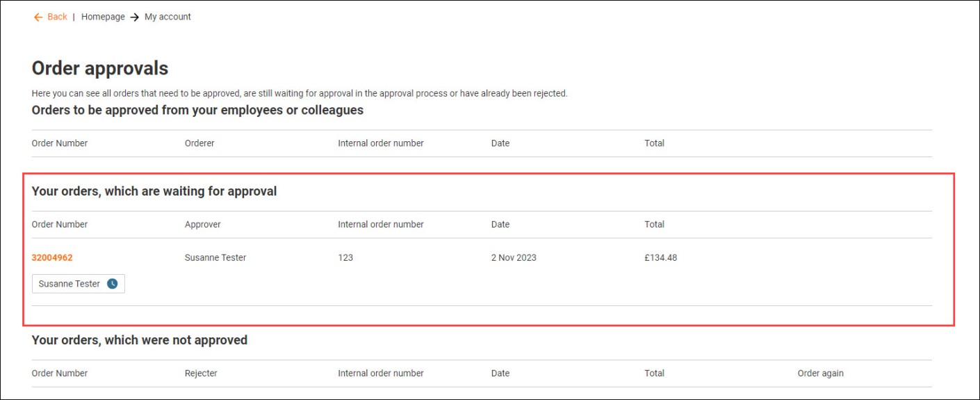Screen dimensions: 980x400
Task: Click internal order number 123
Action: tap(345, 257)
